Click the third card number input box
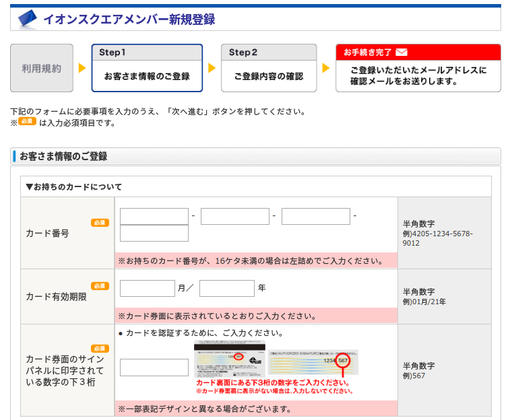 point(316,216)
